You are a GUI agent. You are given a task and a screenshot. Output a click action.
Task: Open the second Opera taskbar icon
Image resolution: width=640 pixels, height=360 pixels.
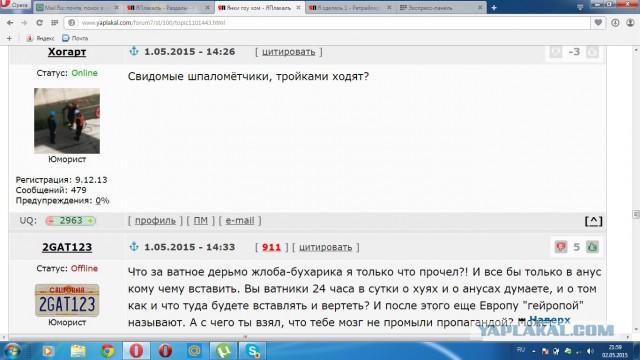point(165,351)
